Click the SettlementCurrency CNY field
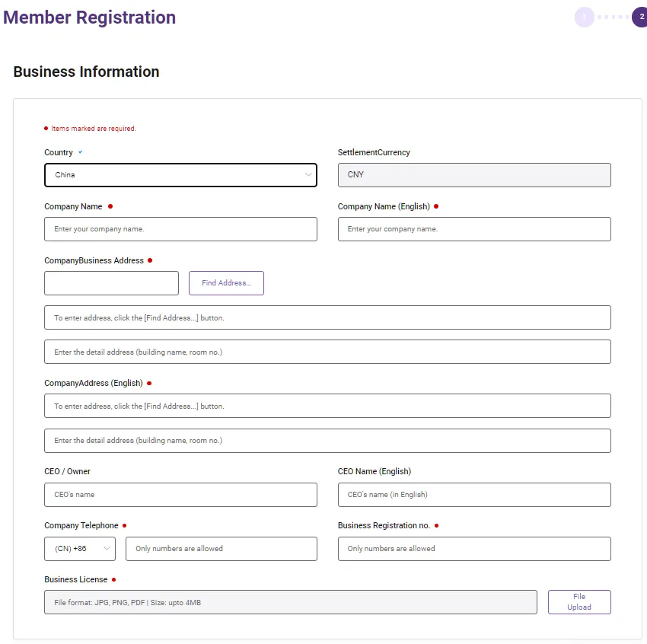The width and height of the screenshot is (647, 644). click(x=473, y=175)
